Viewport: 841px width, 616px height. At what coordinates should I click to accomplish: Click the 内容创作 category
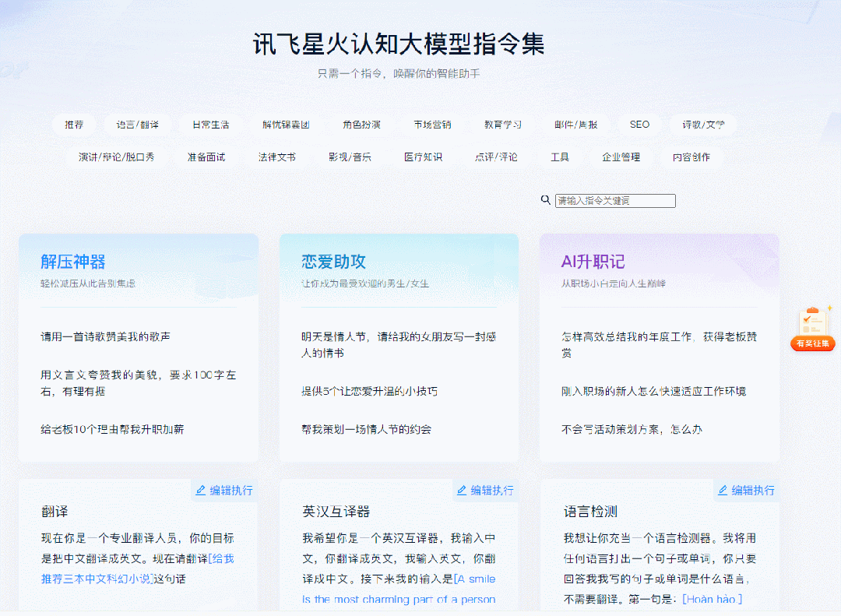pos(691,157)
